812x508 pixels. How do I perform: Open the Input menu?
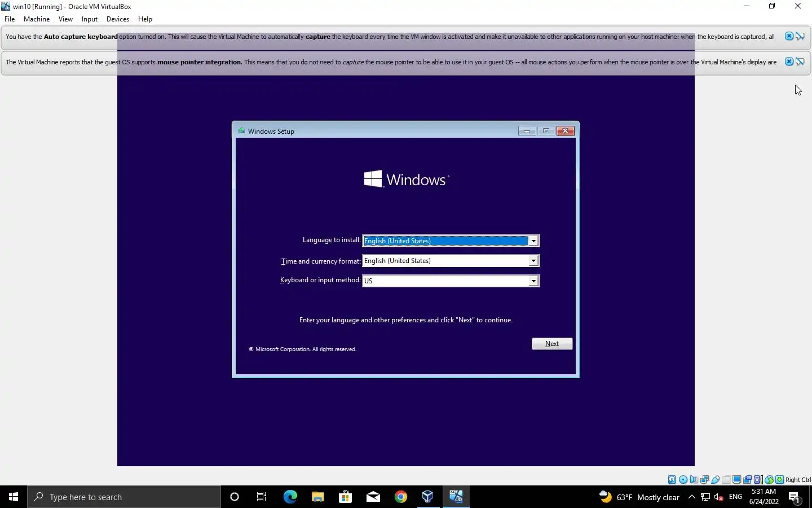tap(90, 19)
